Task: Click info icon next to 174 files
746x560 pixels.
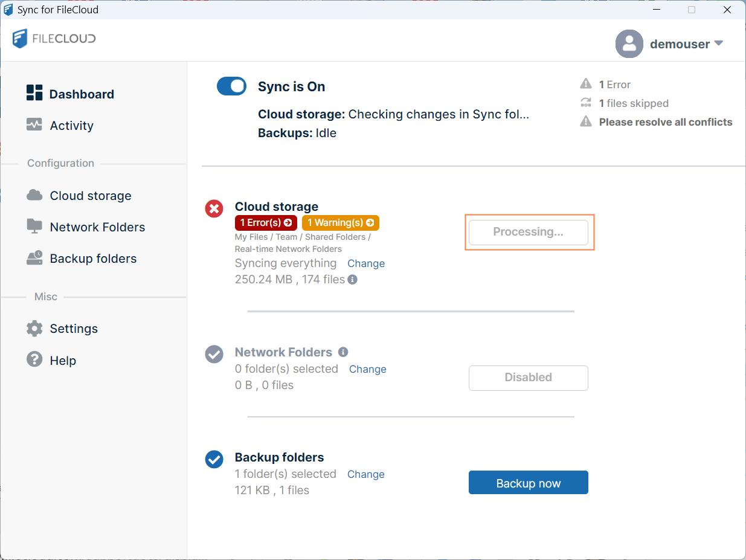Action: 352,280
